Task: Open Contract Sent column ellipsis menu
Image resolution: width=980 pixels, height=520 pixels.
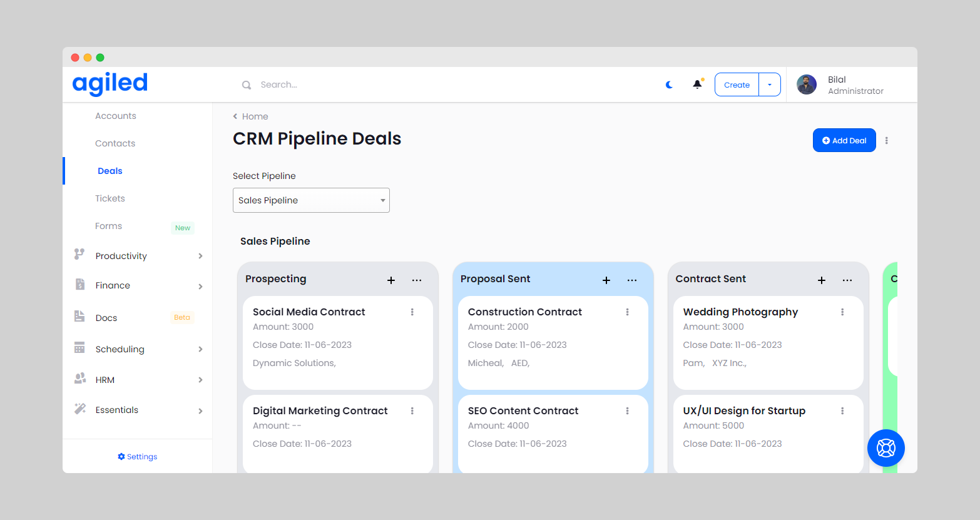Action: pyautogui.click(x=847, y=280)
